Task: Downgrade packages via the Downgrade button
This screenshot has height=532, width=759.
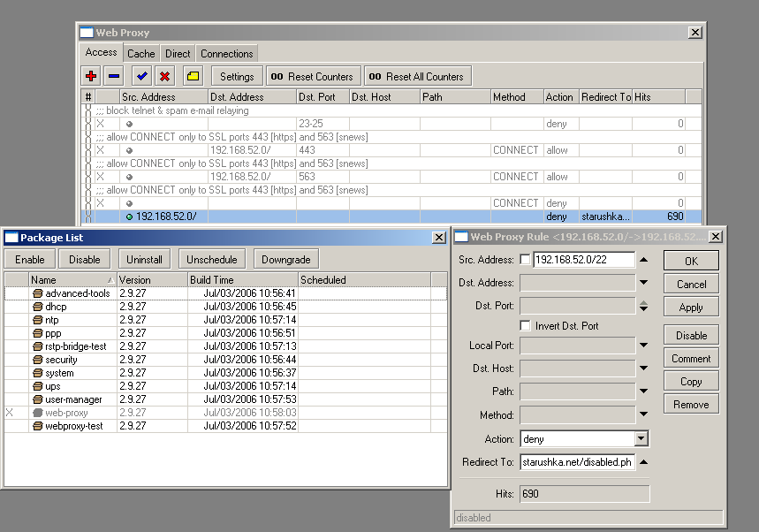Action: 285,260
